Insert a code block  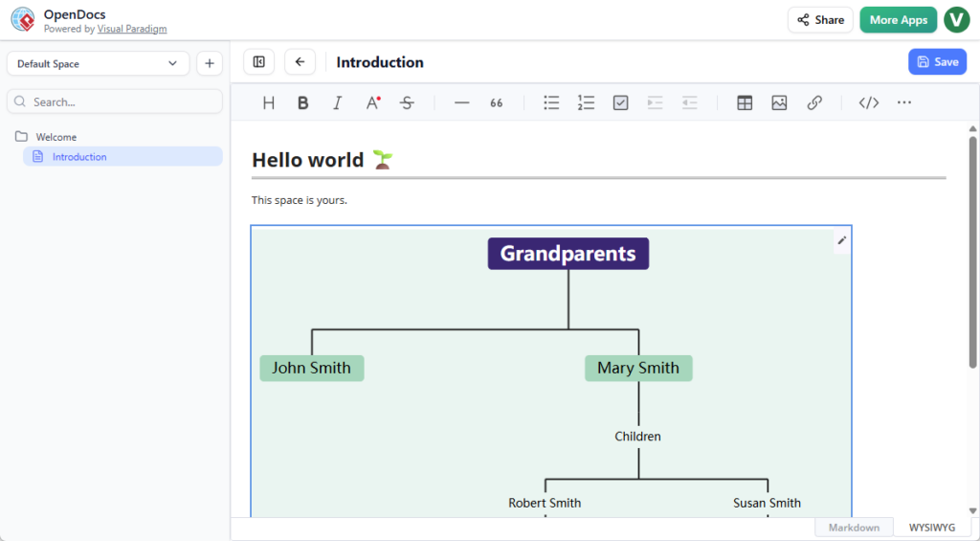click(868, 102)
